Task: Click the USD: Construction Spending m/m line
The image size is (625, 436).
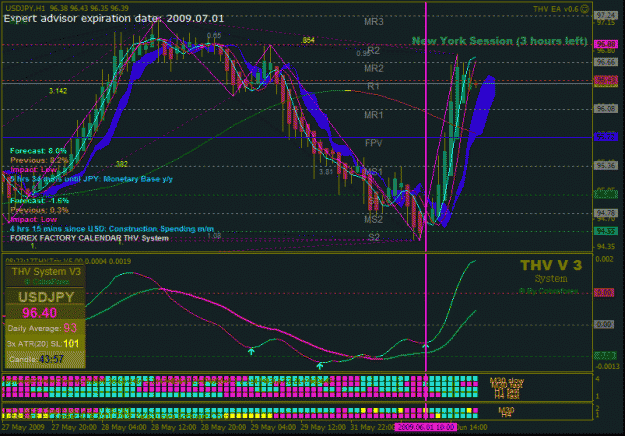Action: pos(112,229)
